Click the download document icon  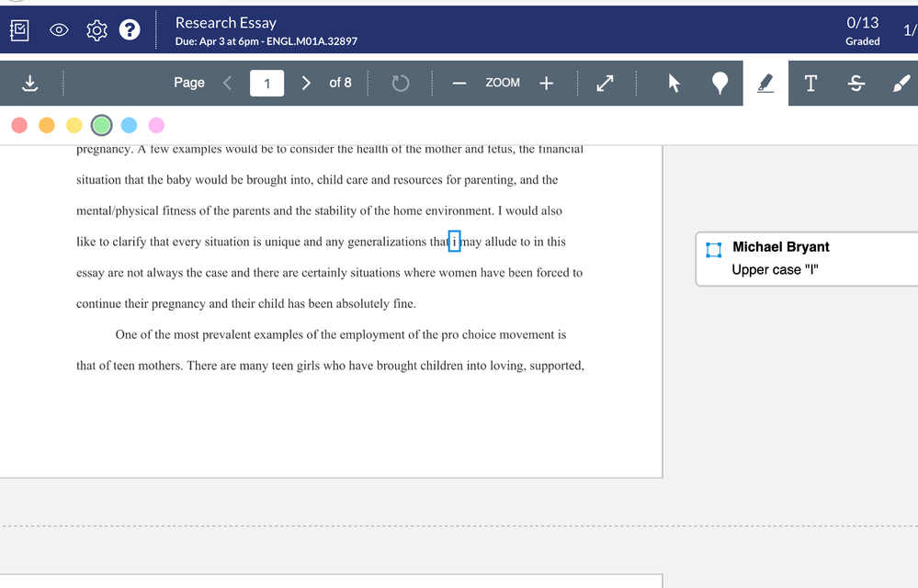(x=29, y=84)
